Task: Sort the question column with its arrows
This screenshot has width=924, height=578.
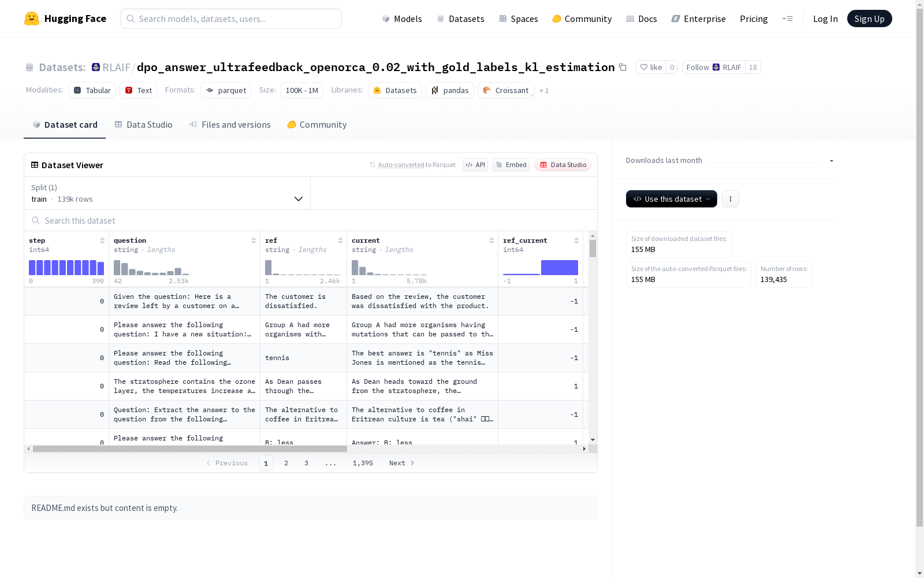Action: point(254,240)
